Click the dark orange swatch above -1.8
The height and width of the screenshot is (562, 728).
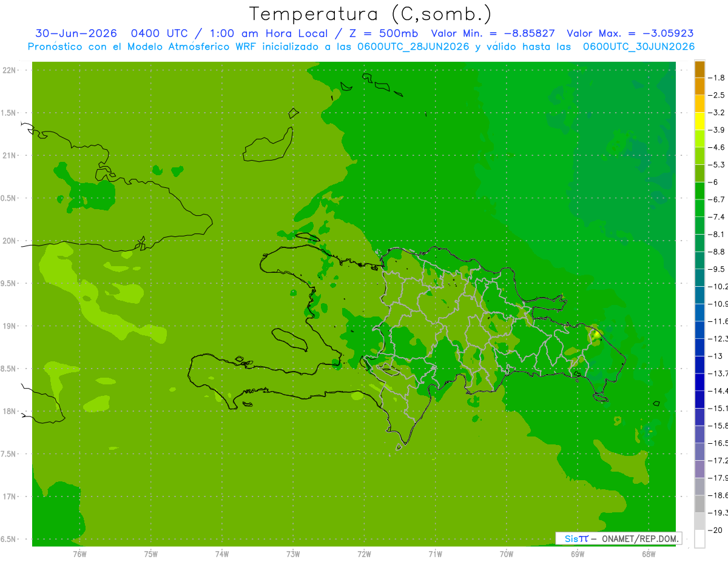click(699, 69)
